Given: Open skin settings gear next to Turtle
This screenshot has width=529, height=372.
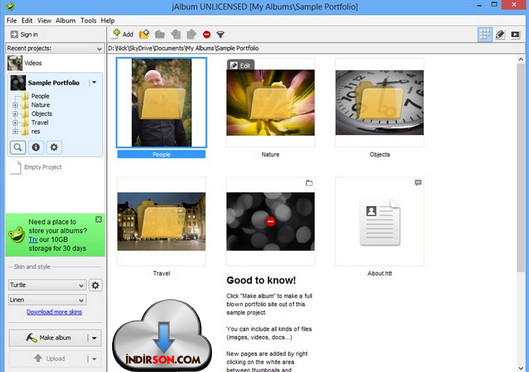Looking at the screenshot, I should tap(95, 285).
